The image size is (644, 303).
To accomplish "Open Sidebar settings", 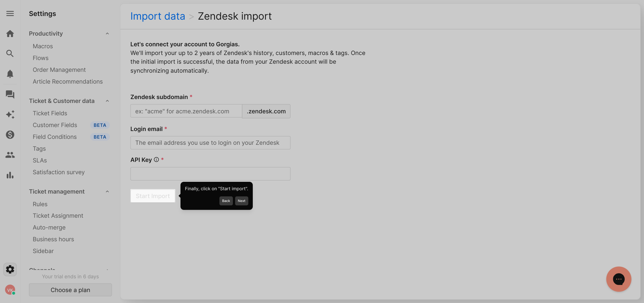I will [43, 251].
